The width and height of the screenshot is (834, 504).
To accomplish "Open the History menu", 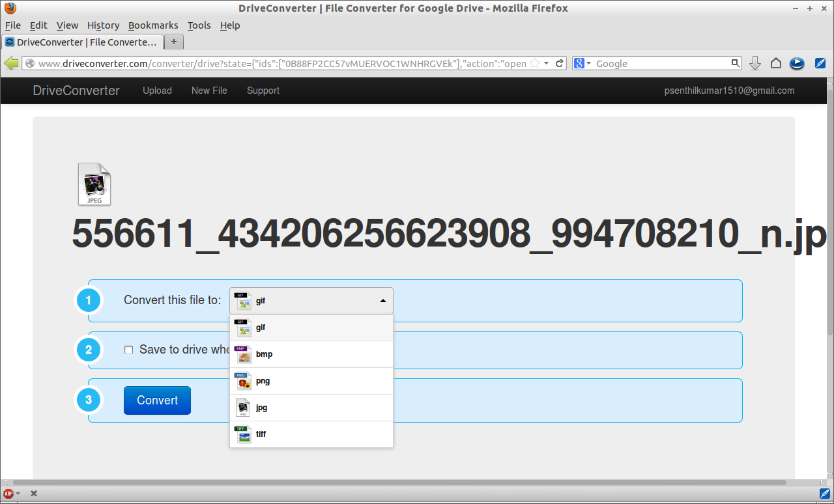I will point(103,25).
